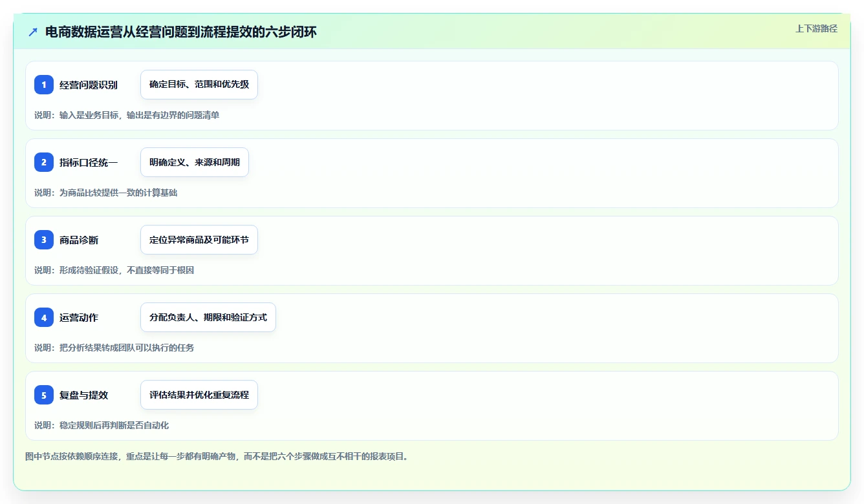Image resolution: width=864 pixels, height=504 pixels.
Task: Click step number badge 1
Action: (44, 85)
